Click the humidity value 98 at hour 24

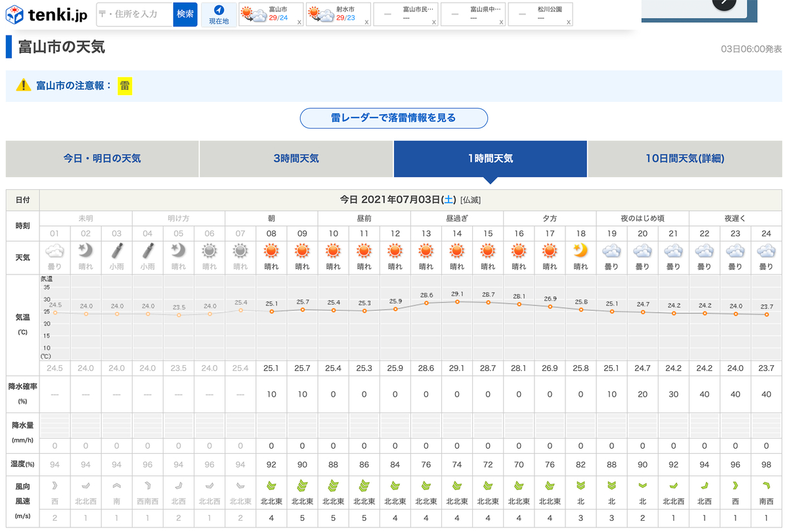tap(766, 464)
